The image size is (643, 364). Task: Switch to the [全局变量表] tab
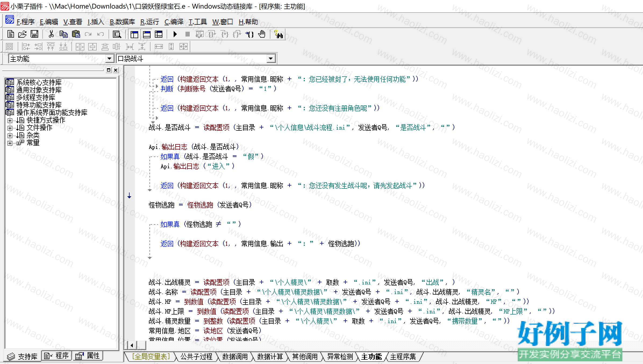click(151, 356)
